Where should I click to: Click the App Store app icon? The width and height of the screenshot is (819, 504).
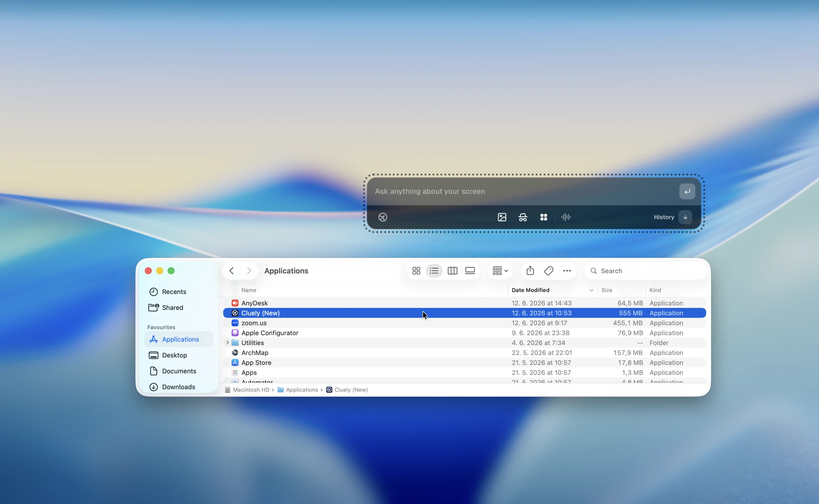click(x=235, y=362)
